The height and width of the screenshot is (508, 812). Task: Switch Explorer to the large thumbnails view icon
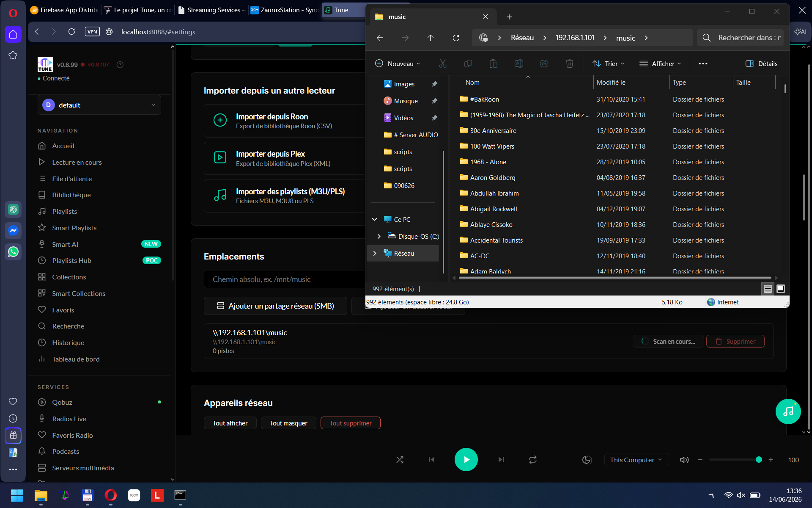(x=781, y=289)
